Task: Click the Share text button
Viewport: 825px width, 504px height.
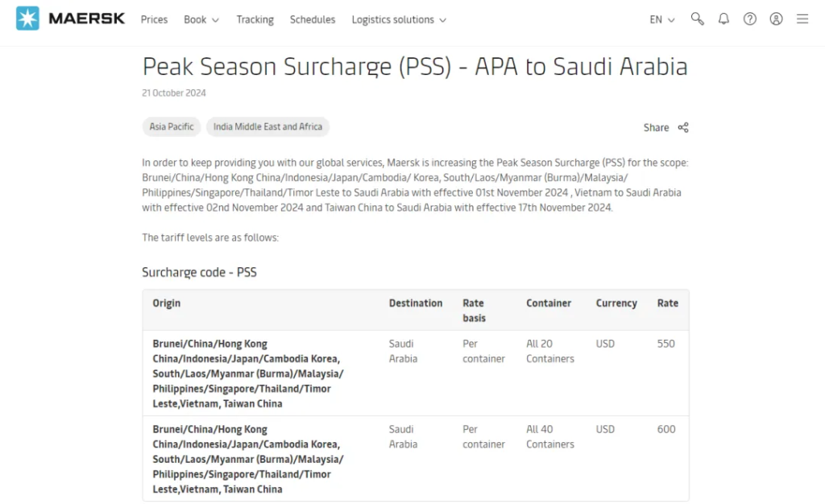Action: click(656, 128)
